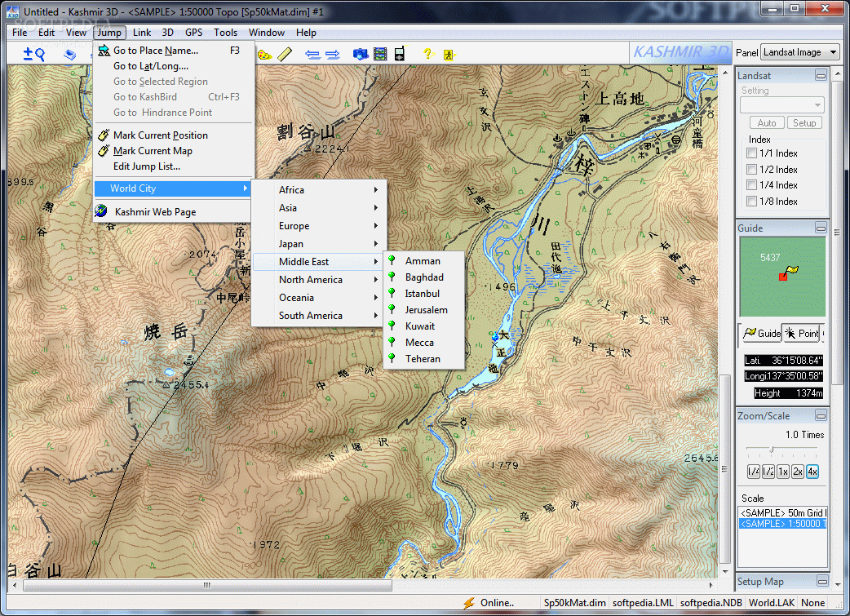850x616 pixels.
Task: Expand the Europe city submenu
Action: tap(320, 225)
